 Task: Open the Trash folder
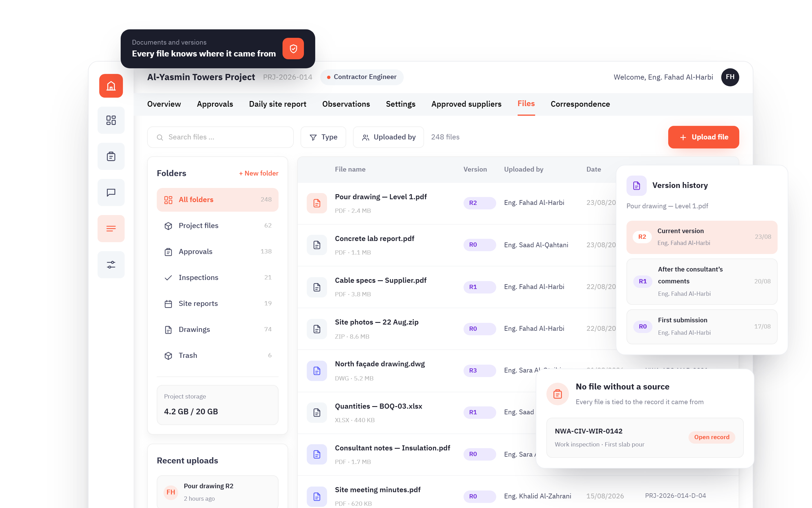click(x=217, y=356)
